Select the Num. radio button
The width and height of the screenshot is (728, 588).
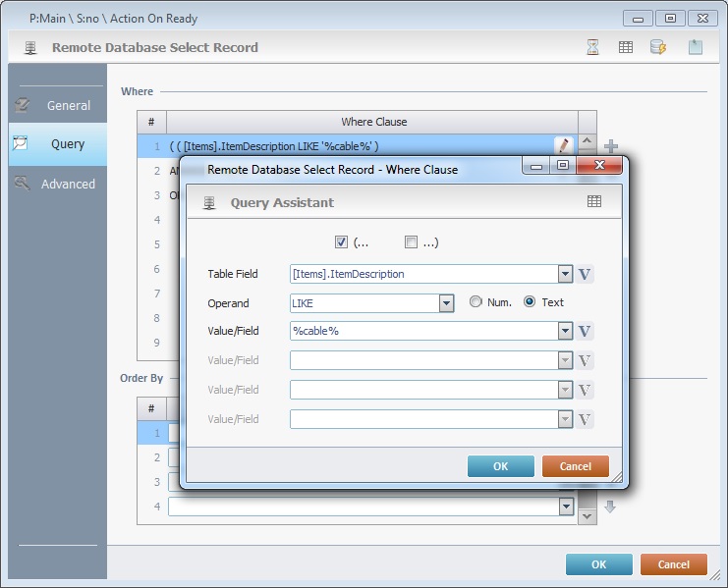tap(476, 302)
